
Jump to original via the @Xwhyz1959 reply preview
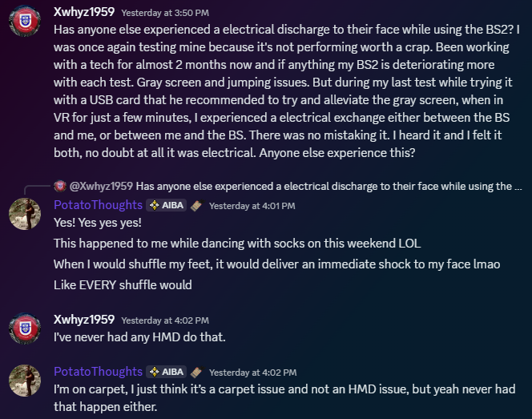(x=101, y=186)
